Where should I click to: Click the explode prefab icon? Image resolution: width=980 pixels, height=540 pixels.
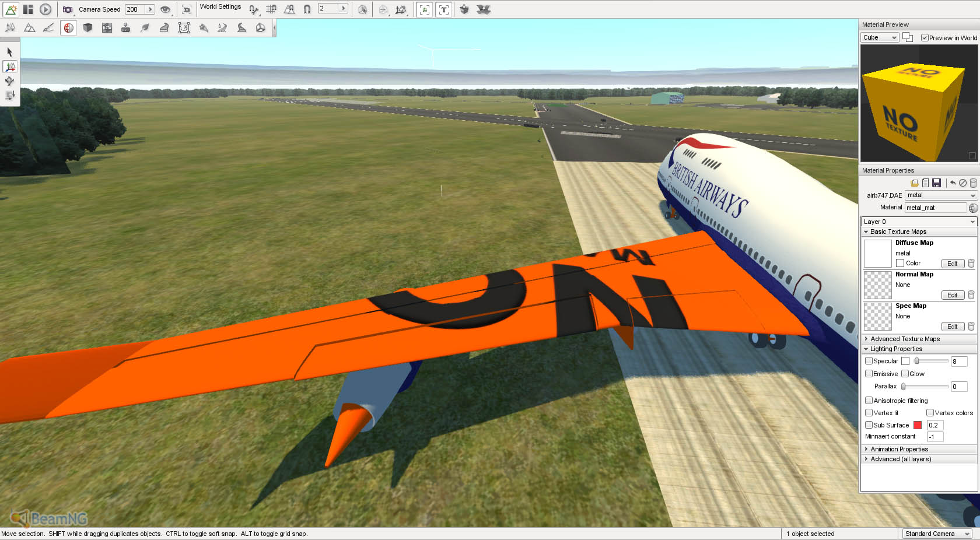pos(484,9)
